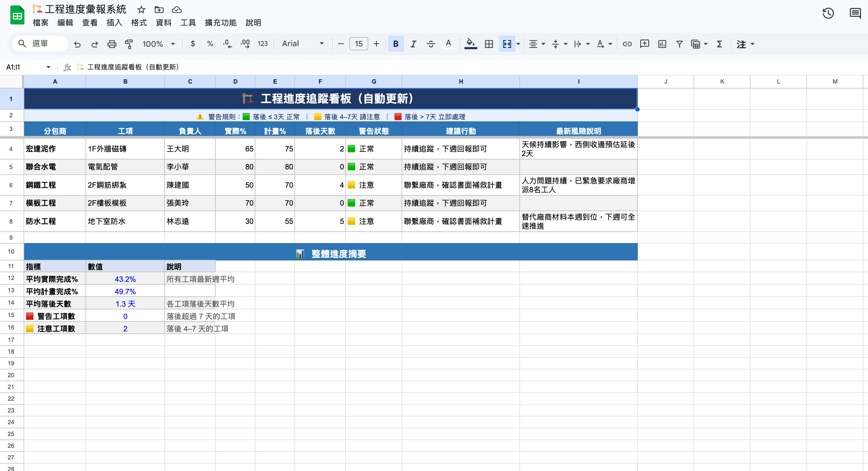Image resolution: width=868 pixels, height=471 pixels.
Task: Insert a chart with the chart icon
Action: point(662,44)
